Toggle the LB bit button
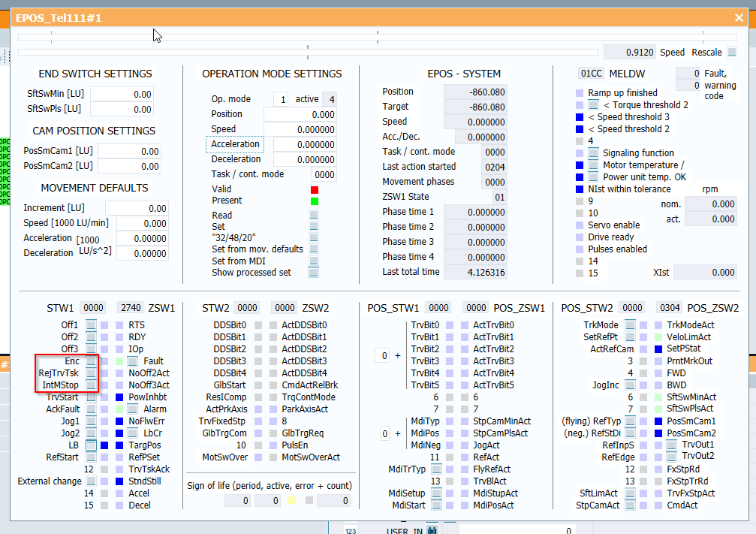 tap(91, 445)
